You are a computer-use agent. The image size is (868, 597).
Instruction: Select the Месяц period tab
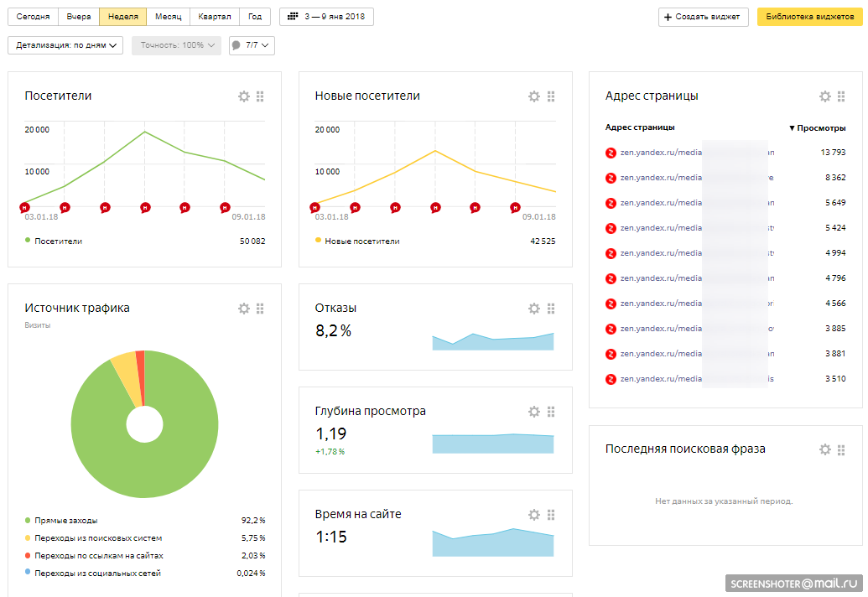(x=168, y=17)
